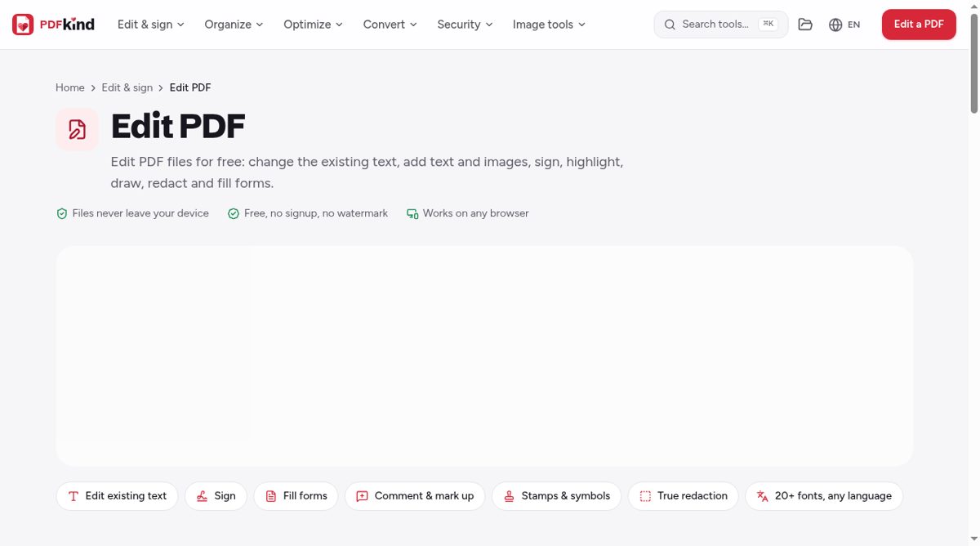
Task: Open Edit & sign breadcrumb link
Action: 127,87
